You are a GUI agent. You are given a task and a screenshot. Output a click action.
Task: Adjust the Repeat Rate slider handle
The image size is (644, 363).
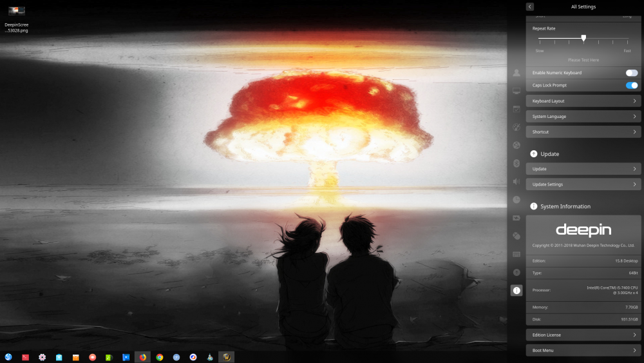(583, 38)
